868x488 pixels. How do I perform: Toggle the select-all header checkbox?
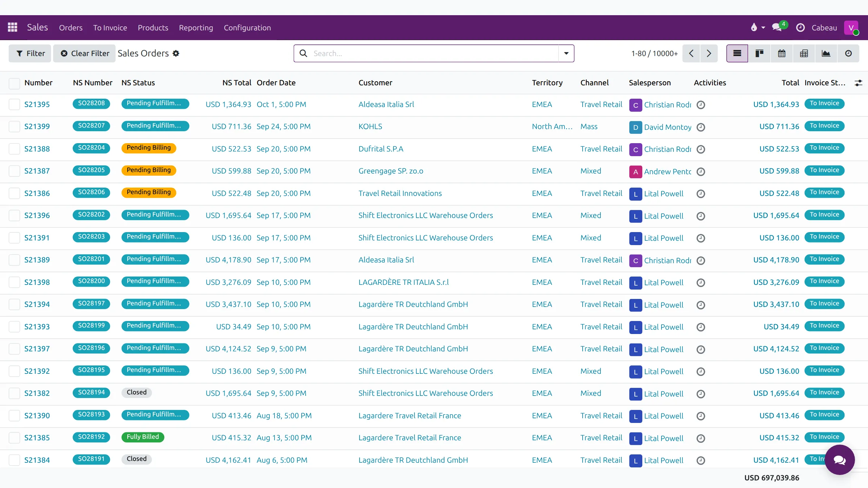click(x=14, y=83)
